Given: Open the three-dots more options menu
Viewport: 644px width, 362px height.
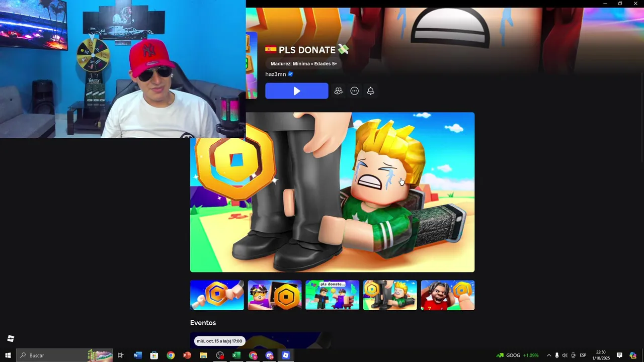Looking at the screenshot, I should (354, 91).
